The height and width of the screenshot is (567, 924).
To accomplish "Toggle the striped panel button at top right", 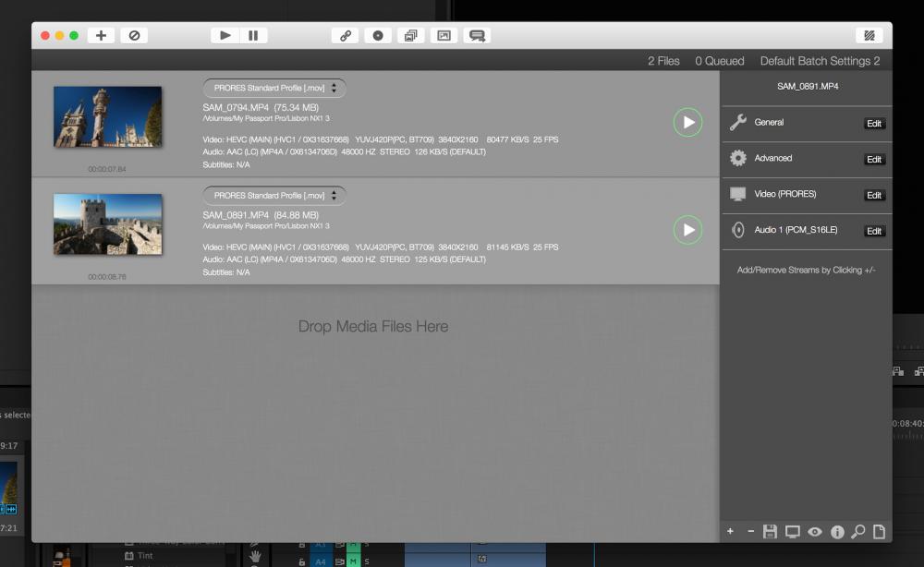I will (x=869, y=36).
